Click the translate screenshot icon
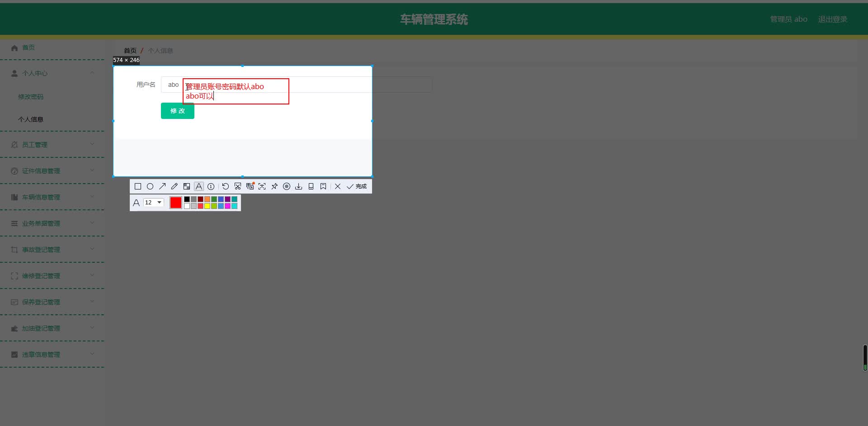The width and height of the screenshot is (868, 426). click(250, 186)
